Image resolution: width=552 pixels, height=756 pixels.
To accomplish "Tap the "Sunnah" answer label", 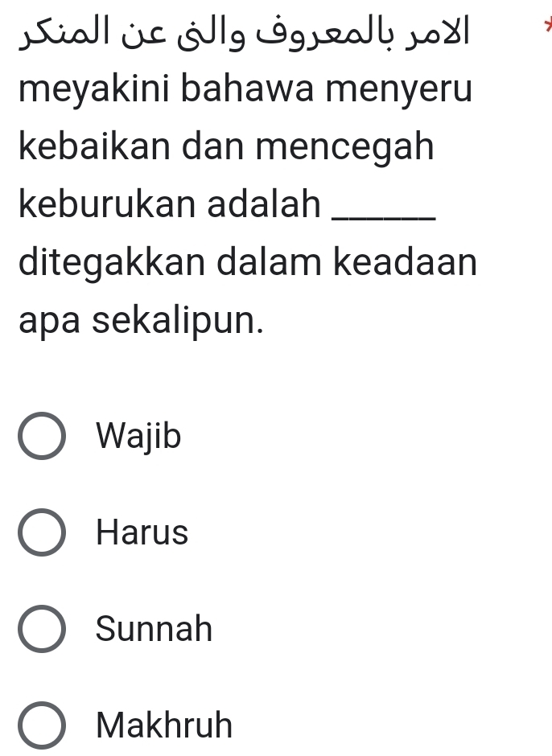I will 154,629.
